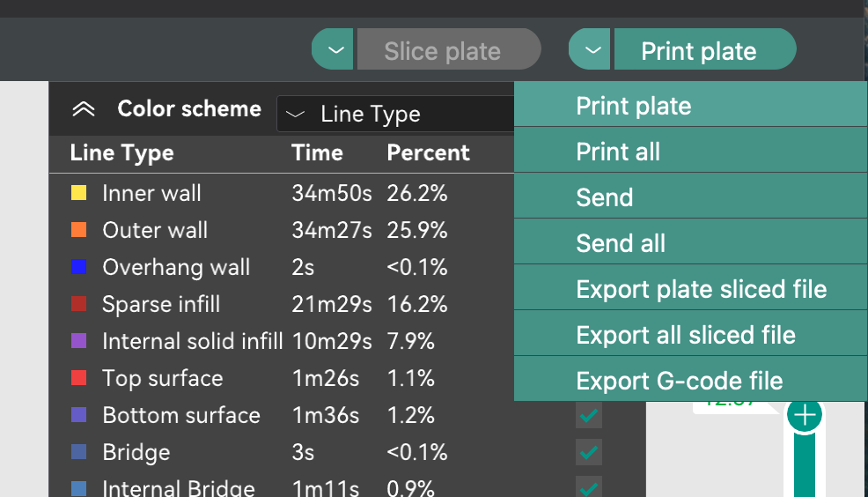Click the blue Overhang wall color square

pos(78,267)
